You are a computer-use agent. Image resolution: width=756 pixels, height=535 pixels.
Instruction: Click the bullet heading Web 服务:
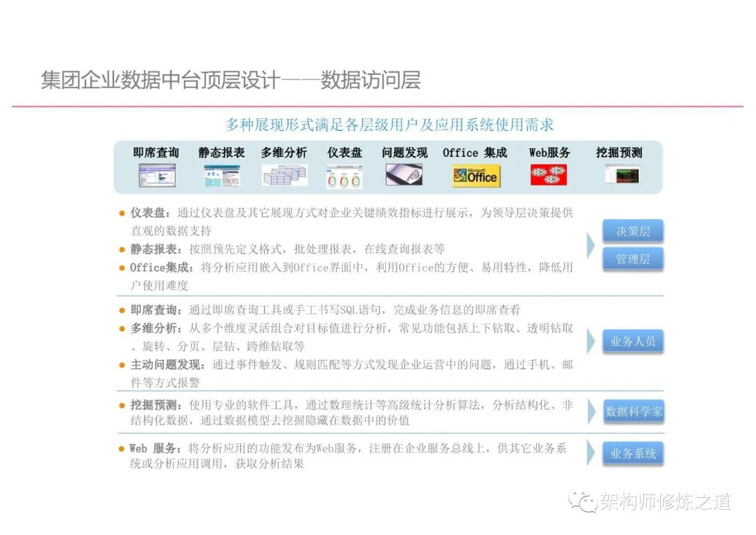[155, 448]
